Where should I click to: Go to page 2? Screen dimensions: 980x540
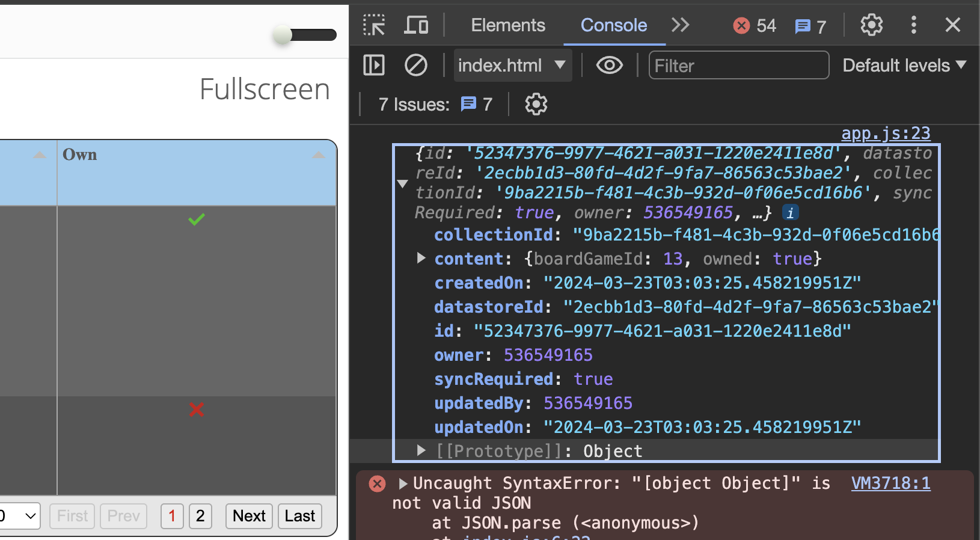(200, 516)
